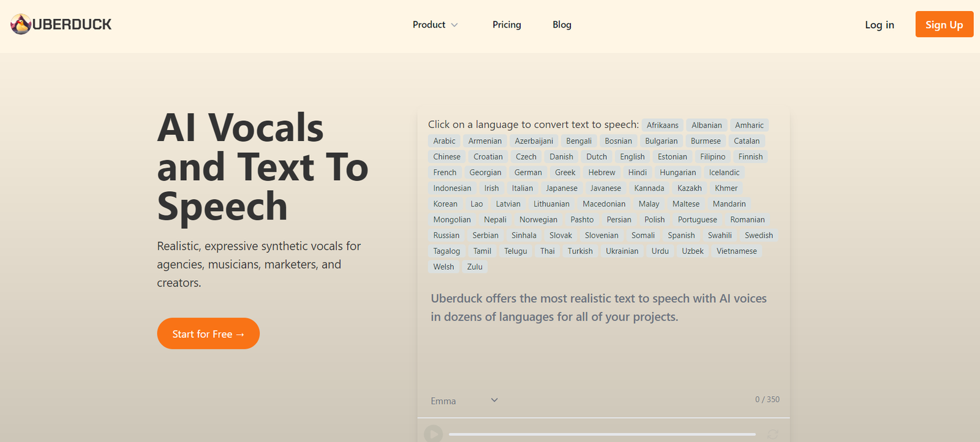The image size is (980, 442).
Task: Pick the Afrikaans language chip
Action: tap(662, 125)
